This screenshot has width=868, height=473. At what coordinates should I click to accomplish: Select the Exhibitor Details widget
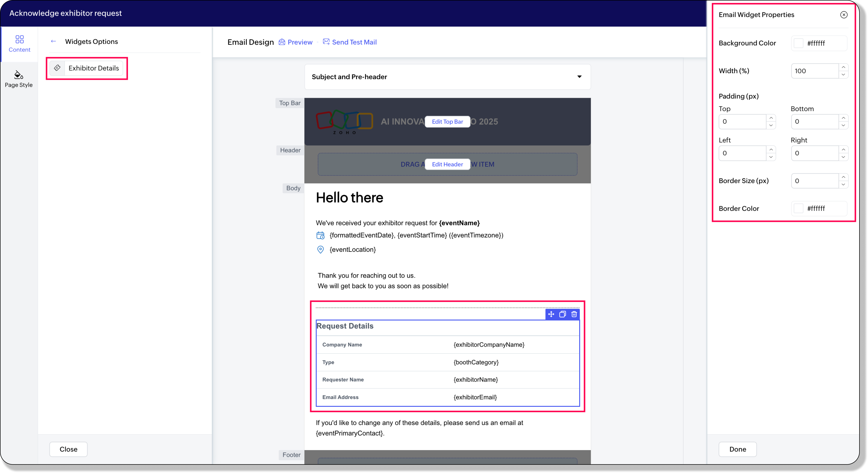point(87,68)
